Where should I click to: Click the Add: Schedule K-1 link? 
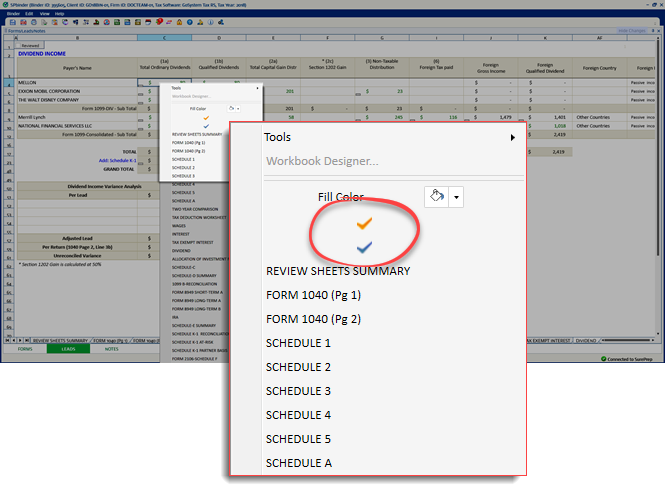[x=117, y=159]
